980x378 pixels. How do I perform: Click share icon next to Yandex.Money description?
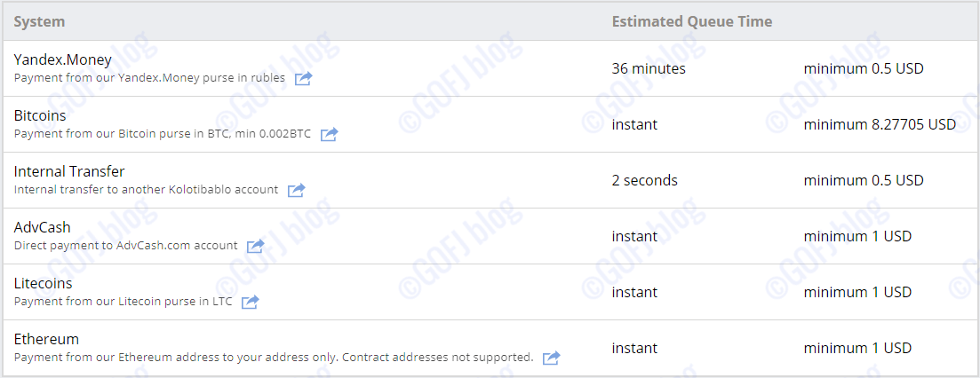click(303, 78)
